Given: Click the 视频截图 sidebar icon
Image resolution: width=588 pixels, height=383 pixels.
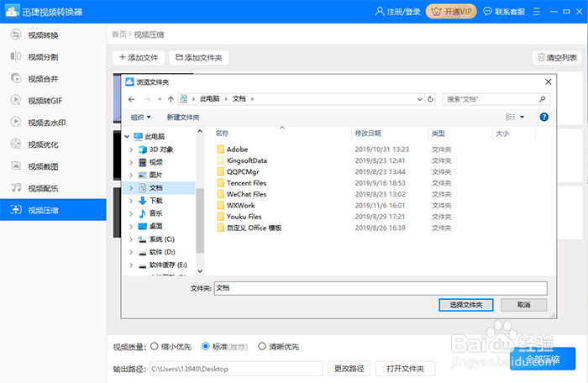Looking at the screenshot, I should [x=16, y=165].
